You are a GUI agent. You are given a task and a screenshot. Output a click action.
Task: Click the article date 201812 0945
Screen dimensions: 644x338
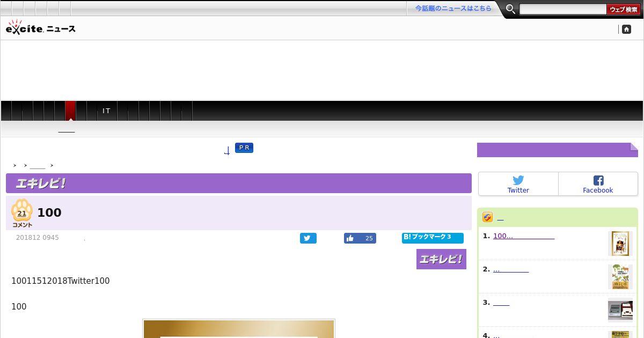(38, 238)
